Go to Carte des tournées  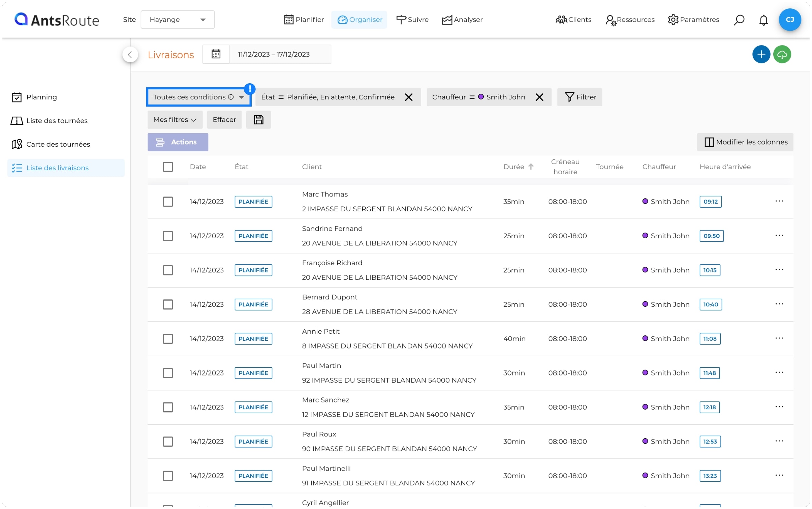66,144
